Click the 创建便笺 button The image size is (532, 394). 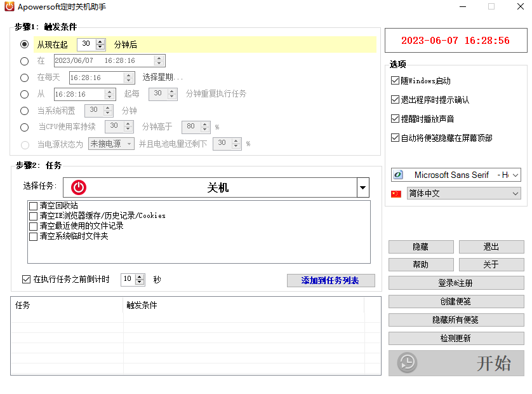[x=456, y=301]
